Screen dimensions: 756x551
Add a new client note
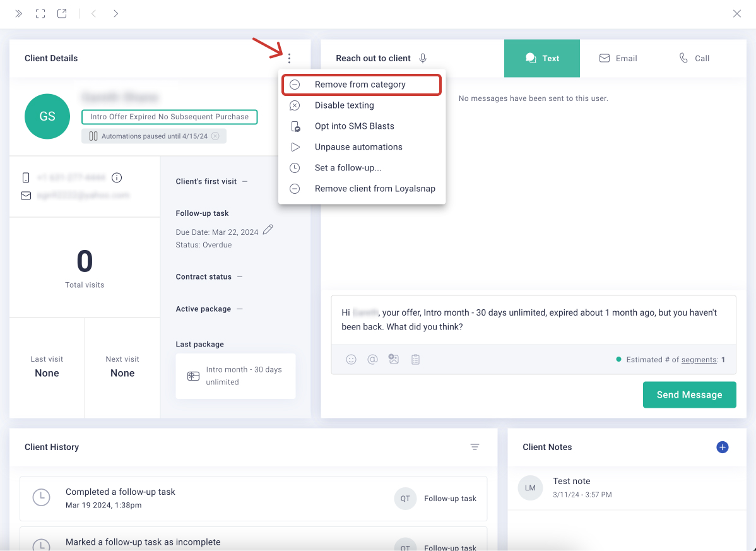point(723,447)
